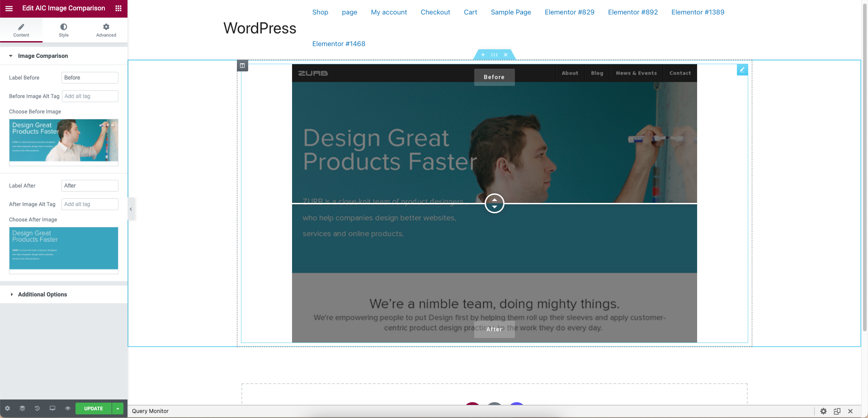Open Query Monitor settings gear
Screen dimensions: 868x418
coord(823,411)
